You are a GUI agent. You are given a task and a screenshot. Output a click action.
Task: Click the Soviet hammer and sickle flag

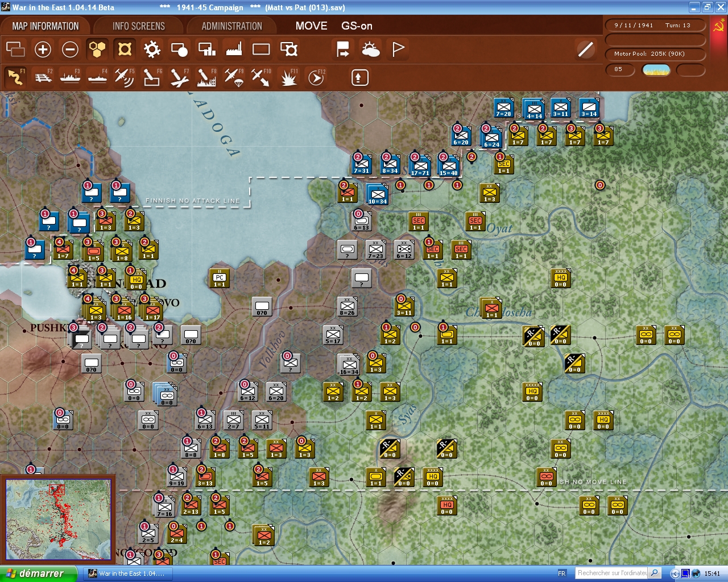(x=718, y=26)
